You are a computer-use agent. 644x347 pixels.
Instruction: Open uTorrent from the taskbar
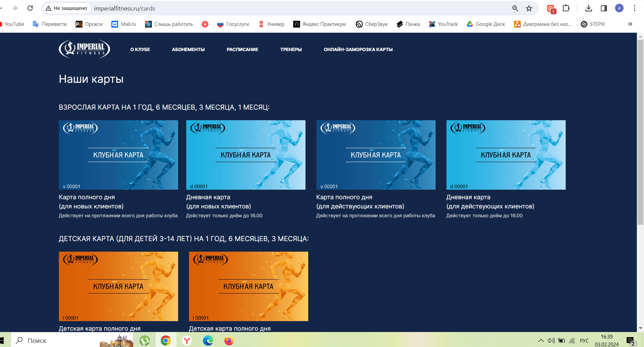tap(145, 340)
